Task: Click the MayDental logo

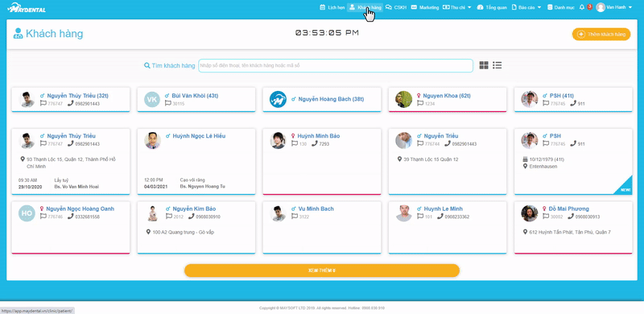Action: pyautogui.click(x=27, y=7)
